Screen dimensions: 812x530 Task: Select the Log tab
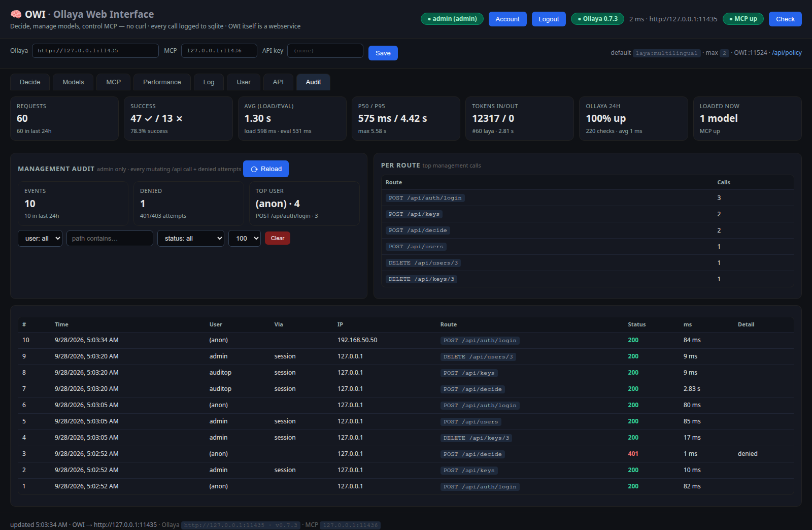click(x=209, y=82)
